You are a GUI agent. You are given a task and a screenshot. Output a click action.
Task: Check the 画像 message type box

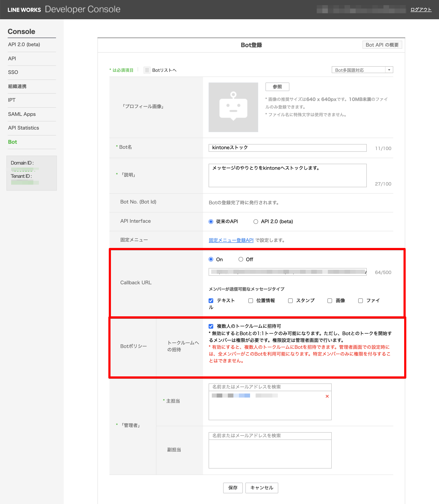point(330,301)
